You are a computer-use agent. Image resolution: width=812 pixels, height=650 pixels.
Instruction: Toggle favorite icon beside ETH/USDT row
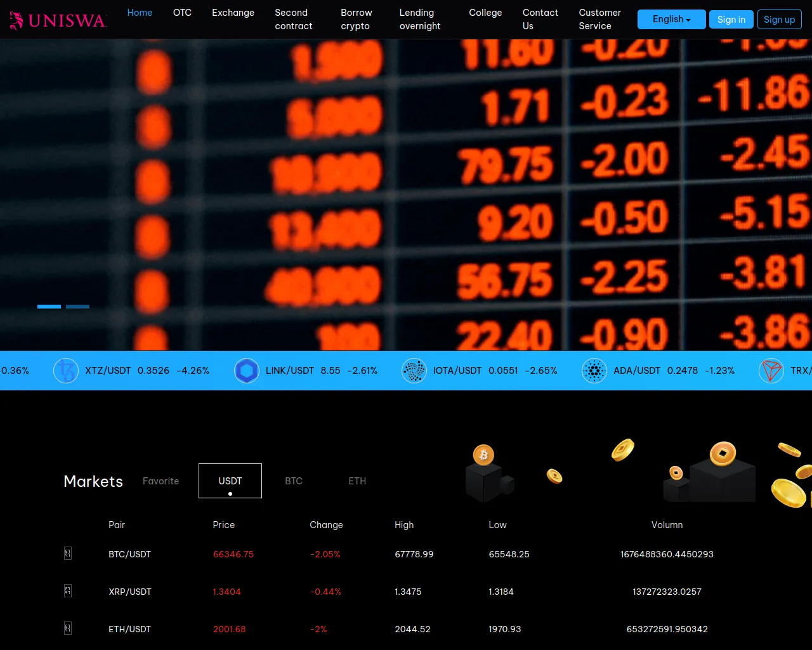pyautogui.click(x=68, y=628)
